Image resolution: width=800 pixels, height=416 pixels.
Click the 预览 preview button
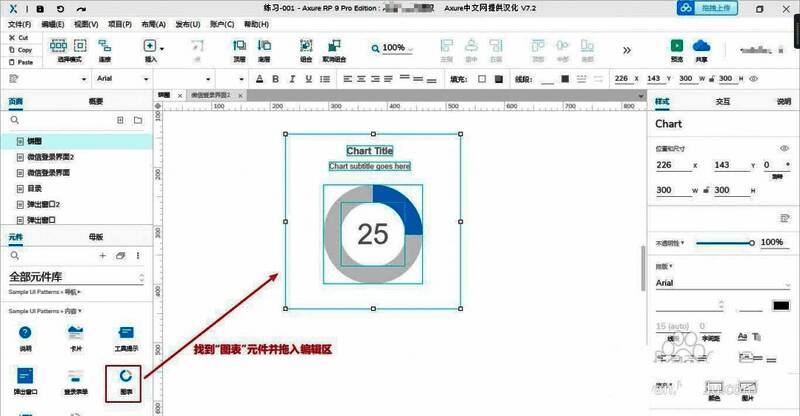(x=677, y=47)
